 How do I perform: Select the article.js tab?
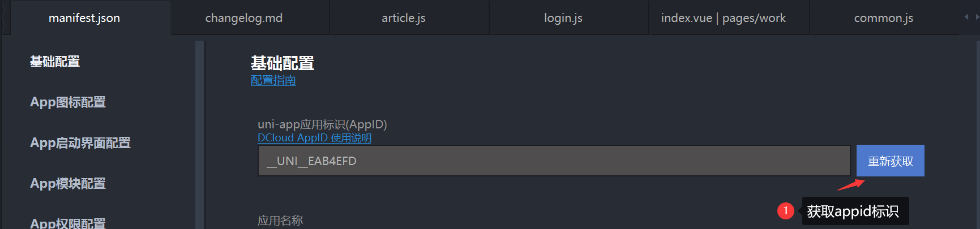[x=404, y=18]
